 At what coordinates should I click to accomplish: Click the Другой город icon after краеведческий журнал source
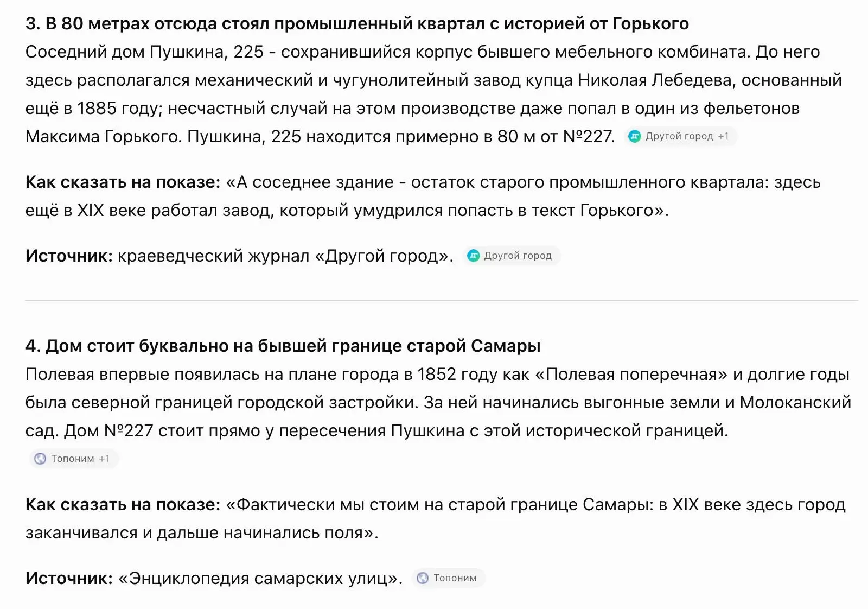pyautogui.click(x=474, y=256)
